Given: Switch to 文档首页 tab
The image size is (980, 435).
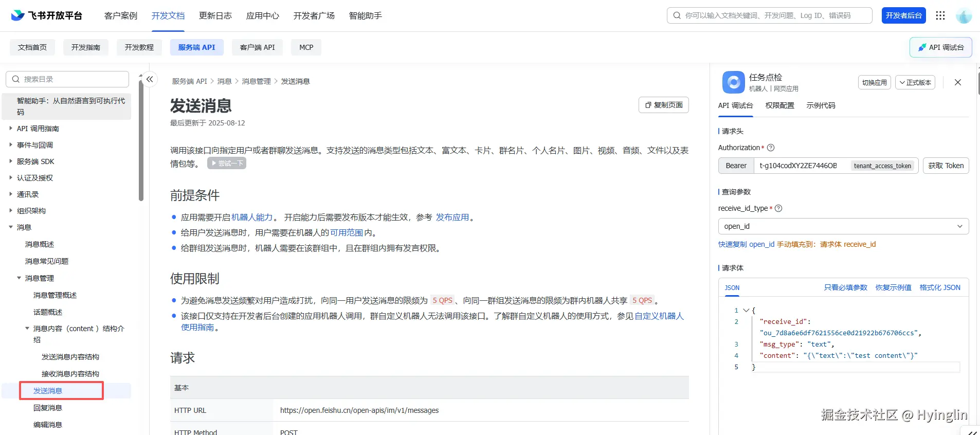Looking at the screenshot, I should click(32, 47).
